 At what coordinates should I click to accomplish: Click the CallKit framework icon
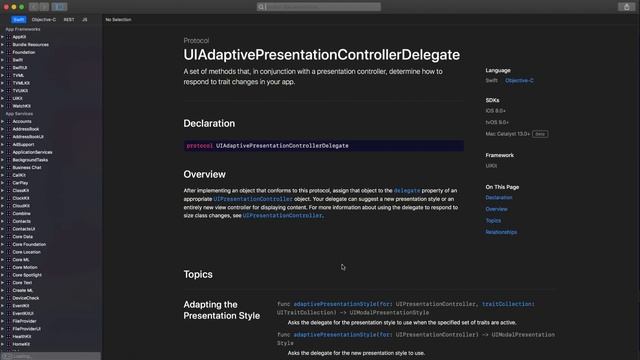click(x=9, y=175)
